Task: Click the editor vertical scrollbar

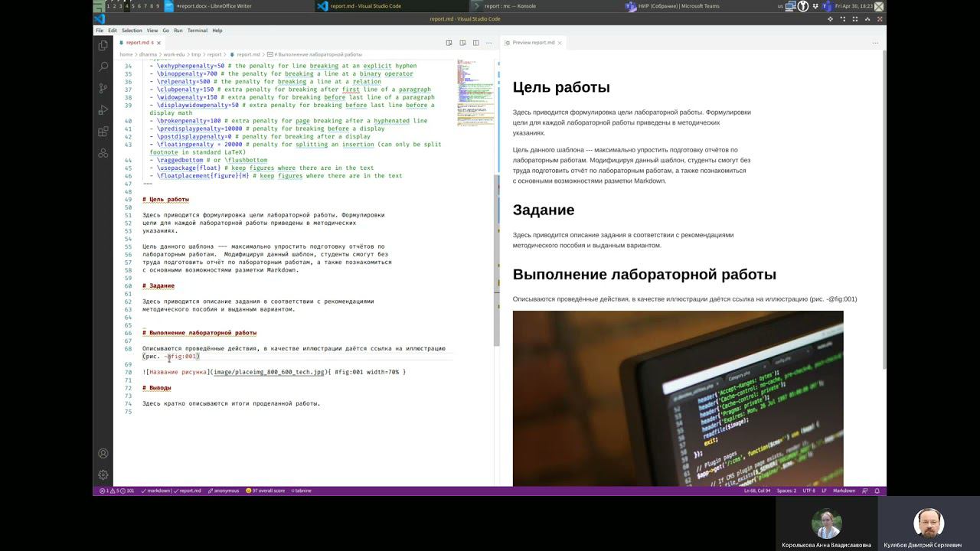Action: (497, 260)
